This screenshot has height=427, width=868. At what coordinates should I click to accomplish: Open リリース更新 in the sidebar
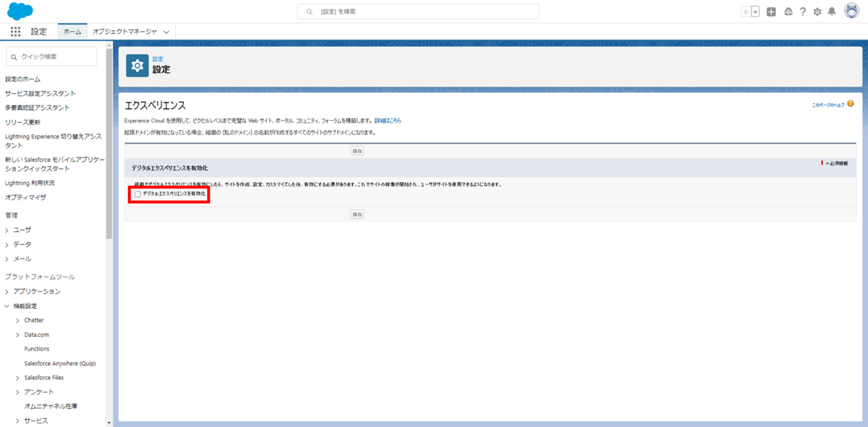click(23, 122)
